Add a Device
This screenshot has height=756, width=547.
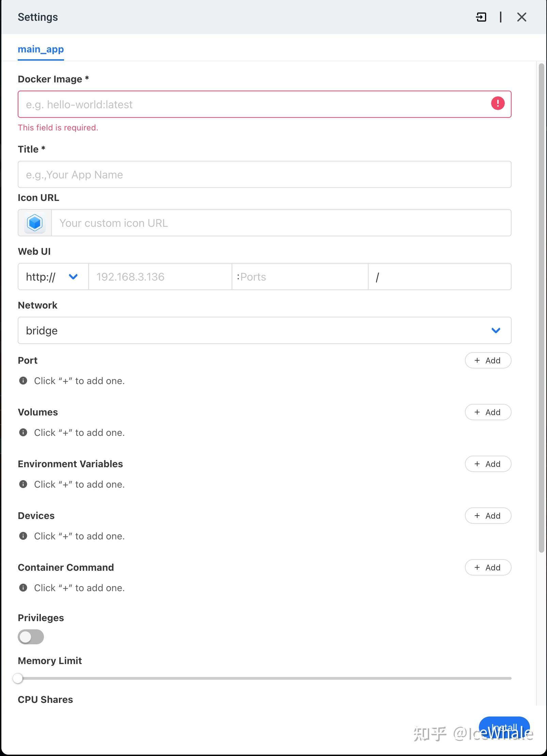488,516
